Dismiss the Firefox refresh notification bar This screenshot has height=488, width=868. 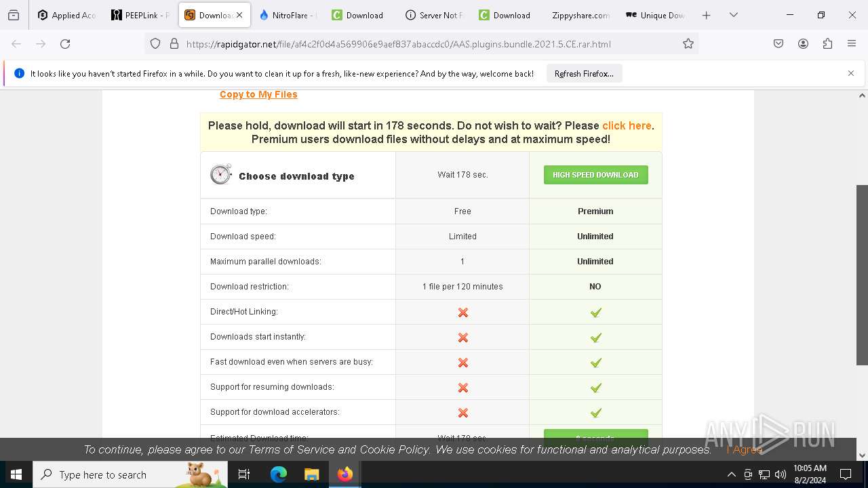pyautogui.click(x=851, y=73)
